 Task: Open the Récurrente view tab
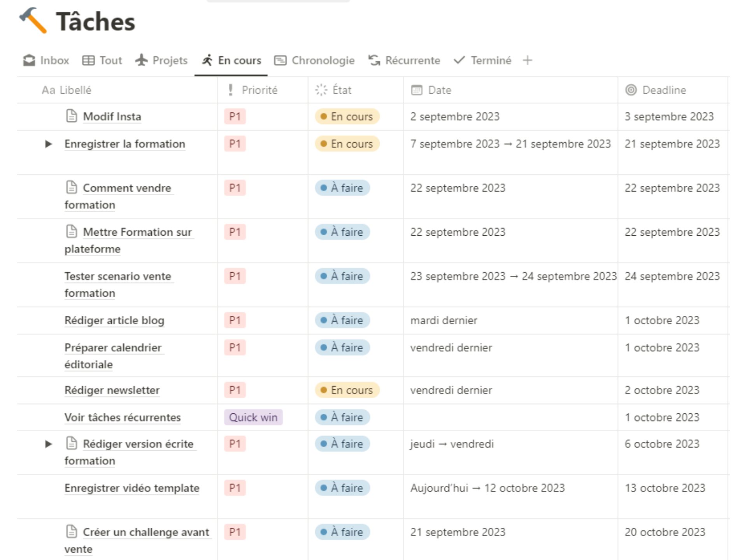404,60
